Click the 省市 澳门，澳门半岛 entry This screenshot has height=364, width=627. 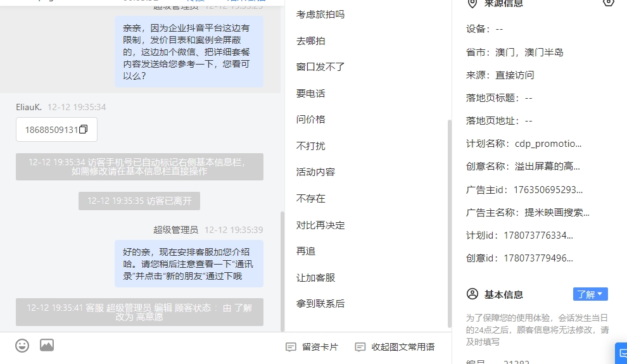tap(515, 53)
